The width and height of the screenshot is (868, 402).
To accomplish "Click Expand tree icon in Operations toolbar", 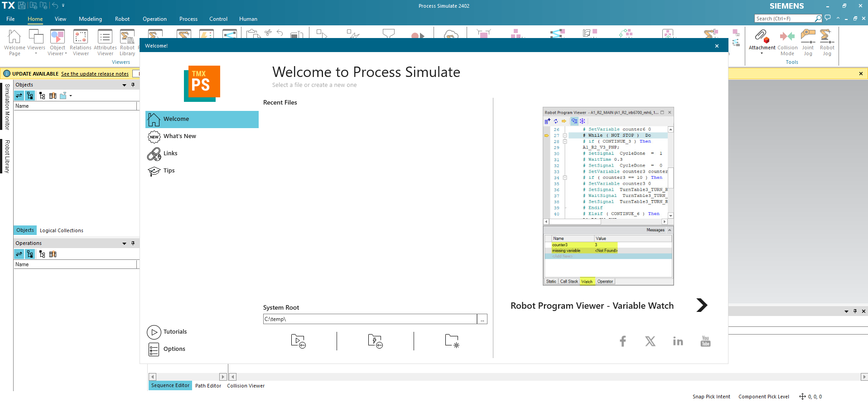I will point(42,254).
